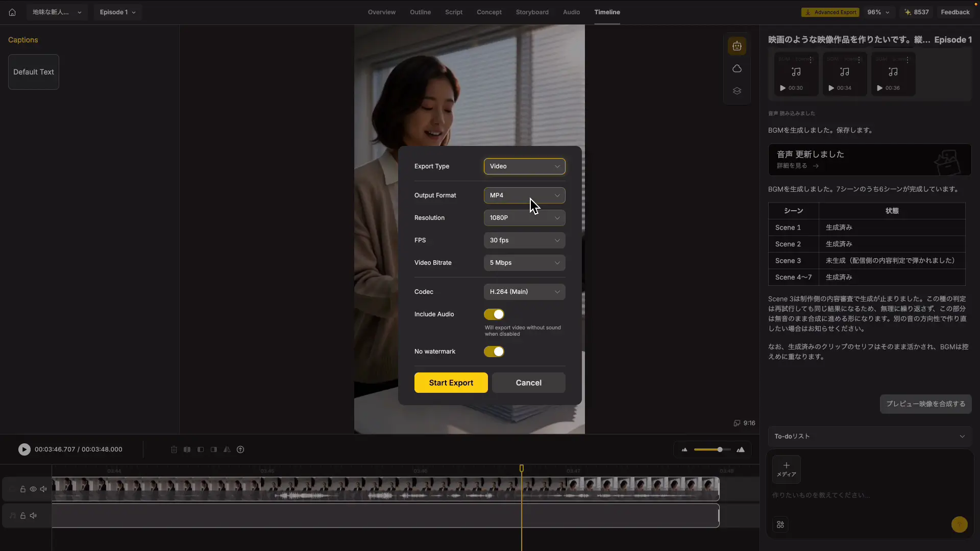Open the Output Format MP4 dropdown
Image resolution: width=980 pixels, height=551 pixels.
[525, 195]
